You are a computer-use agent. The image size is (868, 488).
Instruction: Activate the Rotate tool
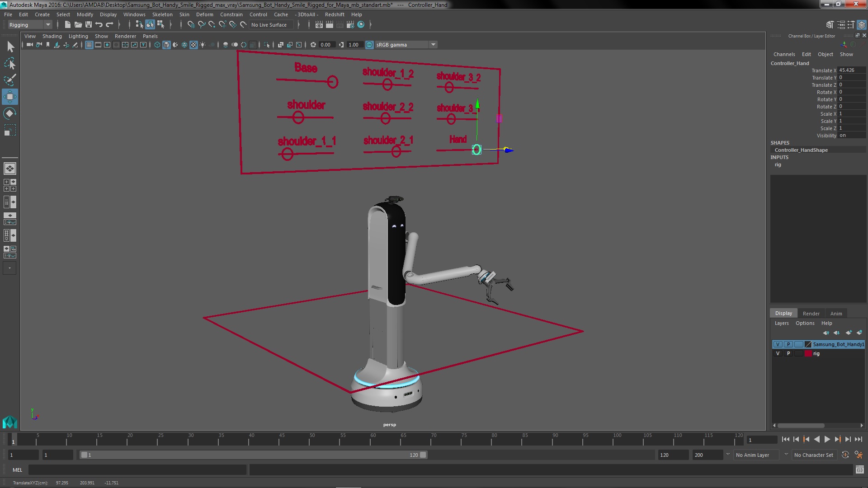point(10,113)
